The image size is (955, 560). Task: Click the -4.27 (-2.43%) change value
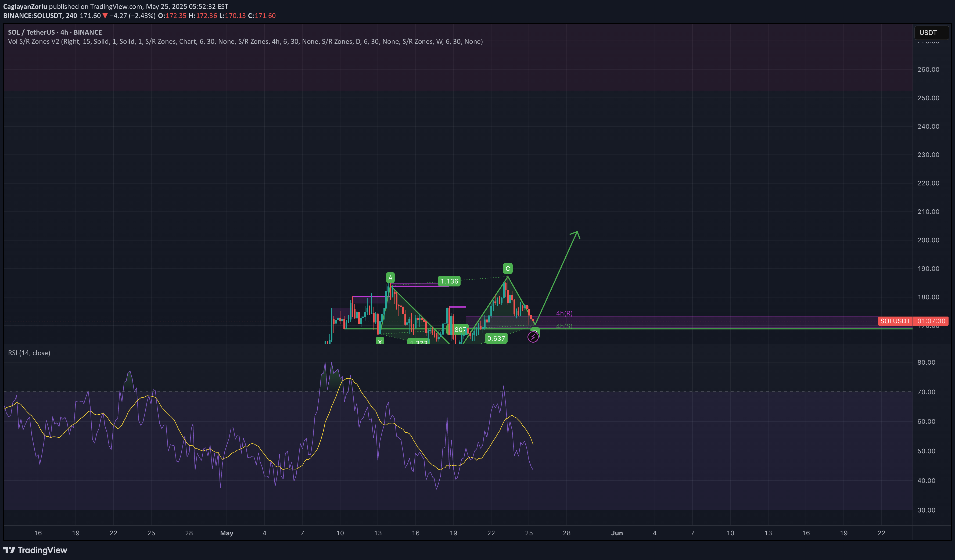click(x=132, y=16)
